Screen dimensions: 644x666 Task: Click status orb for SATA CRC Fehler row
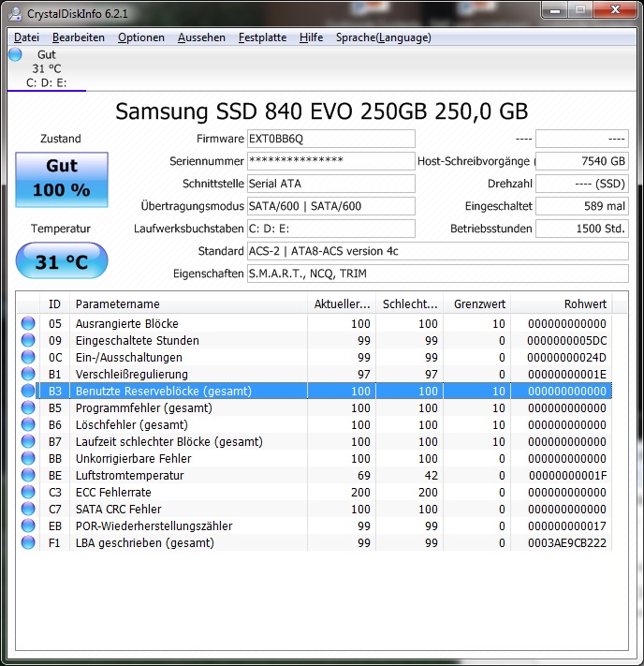pos(28,509)
